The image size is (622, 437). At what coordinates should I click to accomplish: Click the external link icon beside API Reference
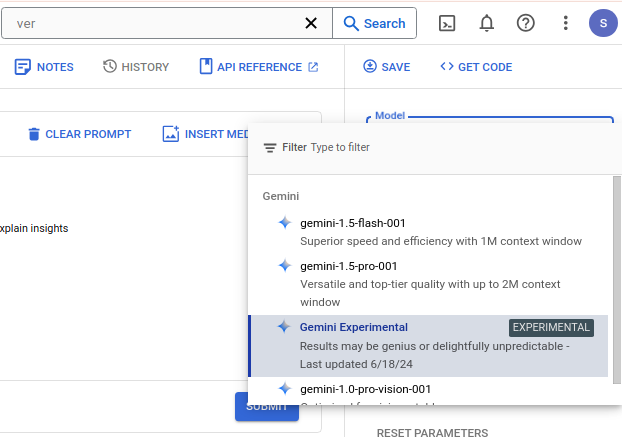(x=313, y=67)
